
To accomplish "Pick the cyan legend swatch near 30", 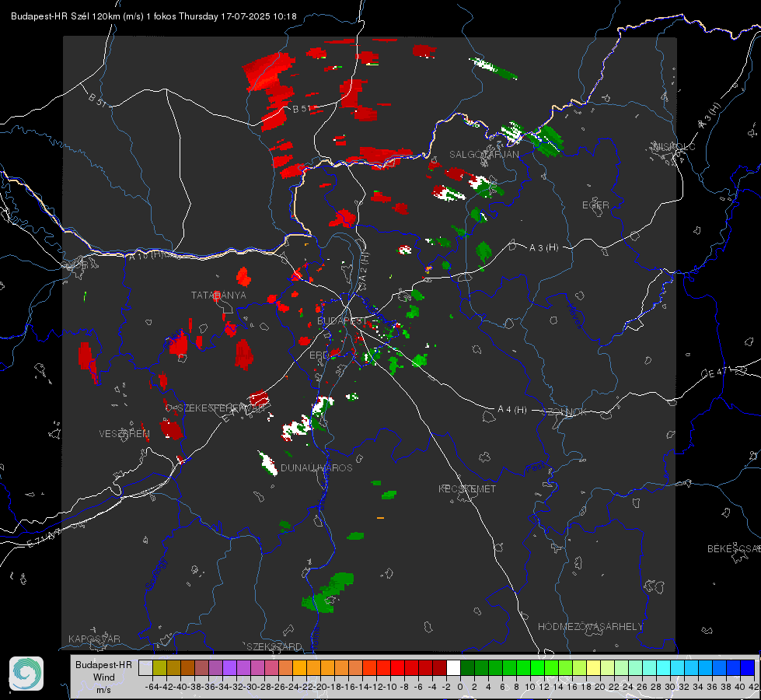I will [x=664, y=668].
